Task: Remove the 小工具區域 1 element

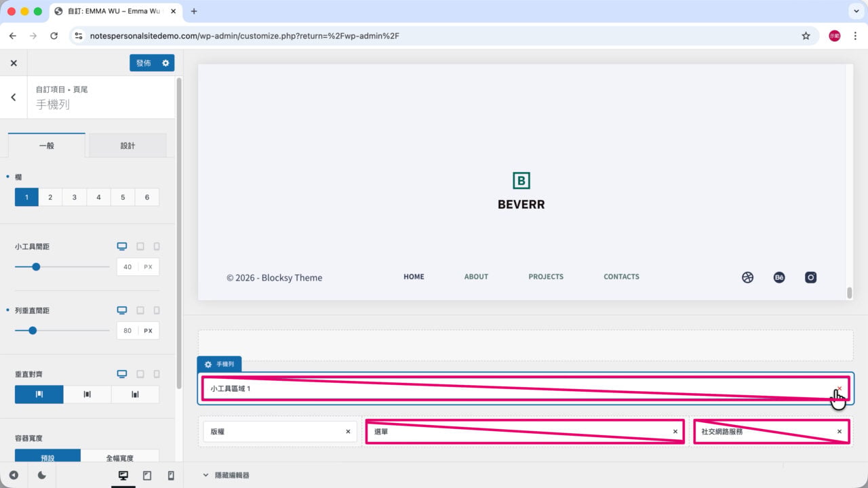Action: point(839,388)
